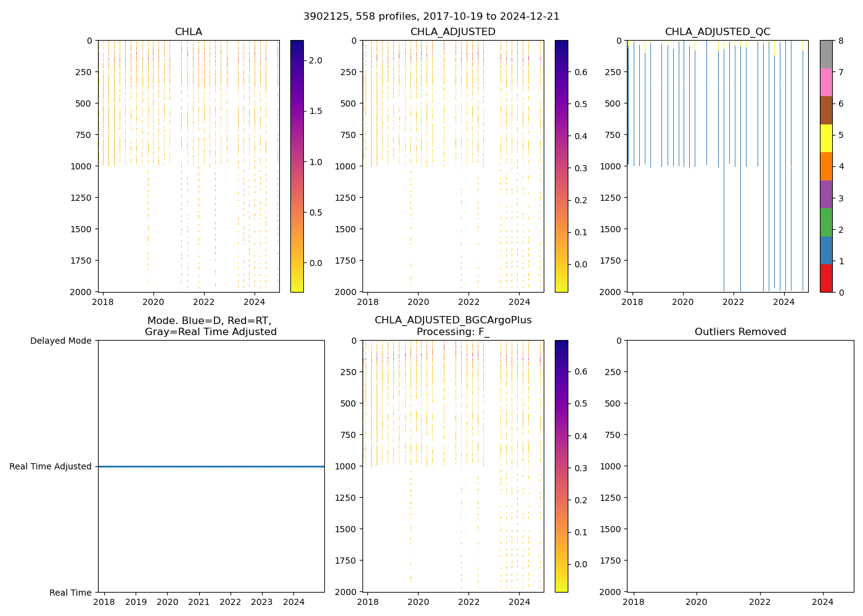Select the CHLA_ADJUSTED plot title
Viewport: 863px width, 616px height.
(452, 32)
